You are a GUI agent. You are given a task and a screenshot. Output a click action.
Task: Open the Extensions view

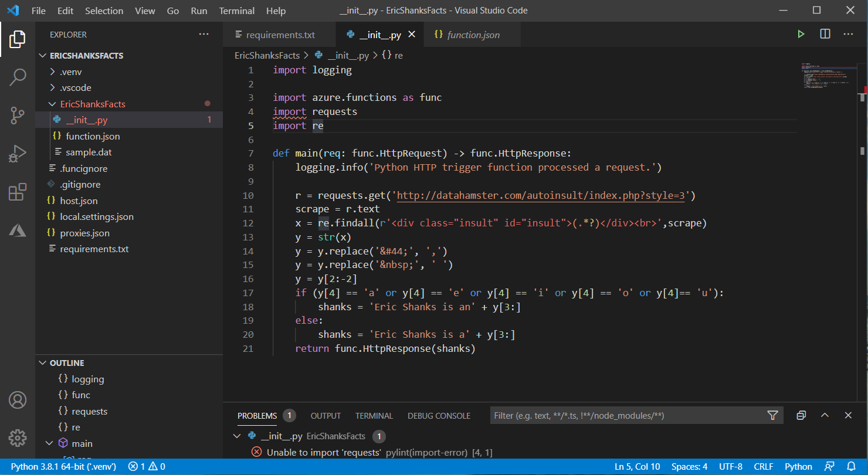pos(18,192)
